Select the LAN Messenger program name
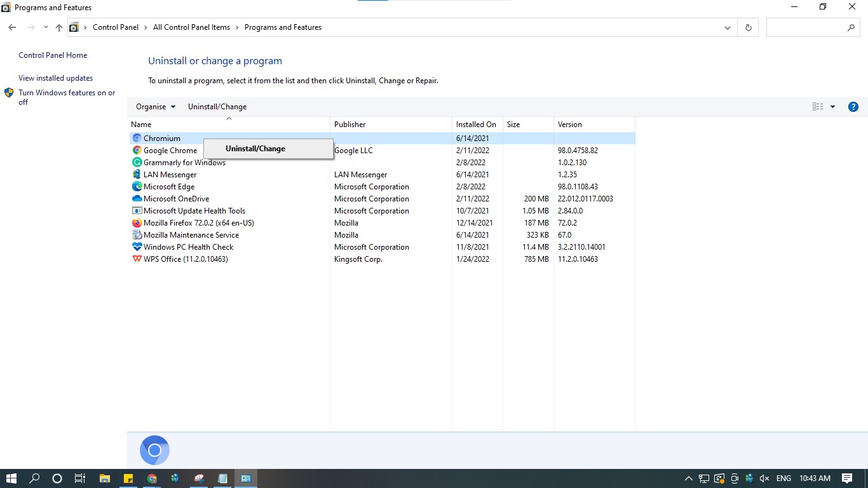 tap(170, 175)
